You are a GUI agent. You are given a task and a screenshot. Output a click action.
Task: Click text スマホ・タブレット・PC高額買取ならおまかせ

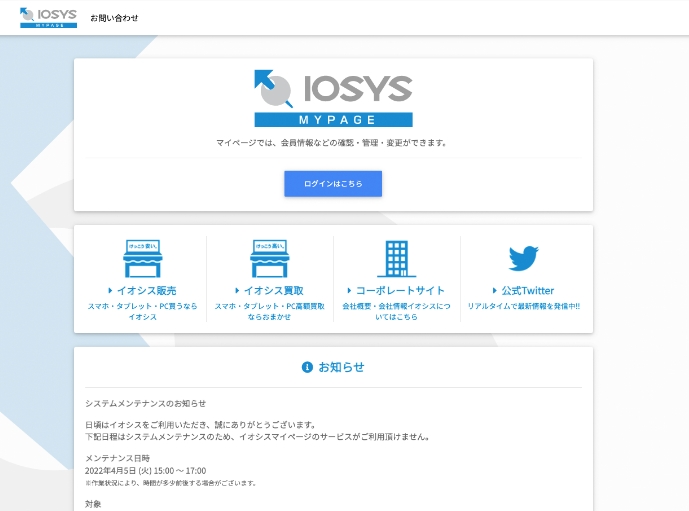pos(269,311)
